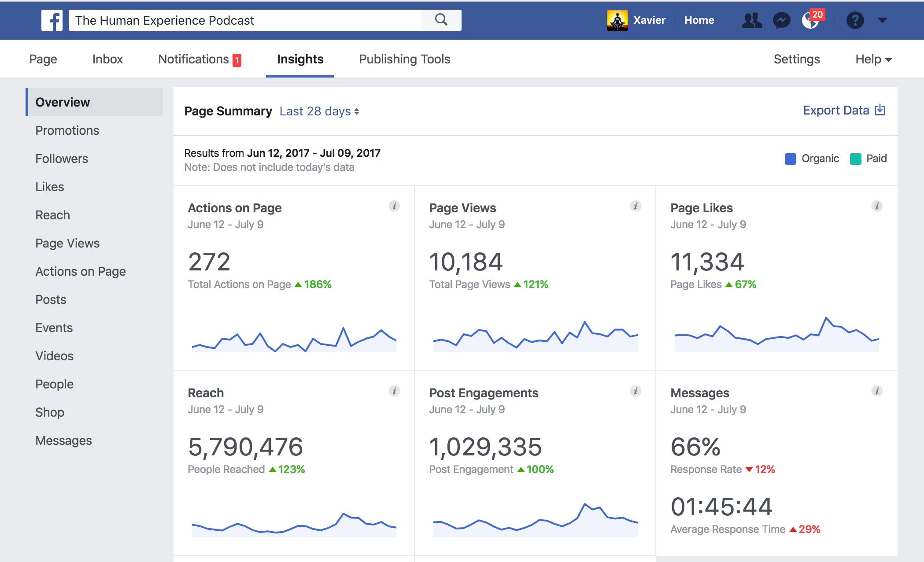Click the info icon on Actions on Page card
The width and height of the screenshot is (924, 562).
pyautogui.click(x=394, y=206)
